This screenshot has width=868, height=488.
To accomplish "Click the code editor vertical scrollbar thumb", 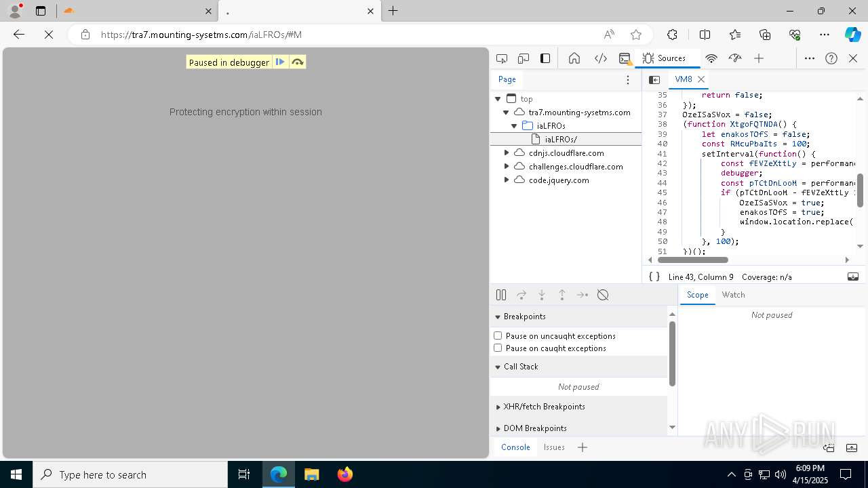I will point(860,190).
